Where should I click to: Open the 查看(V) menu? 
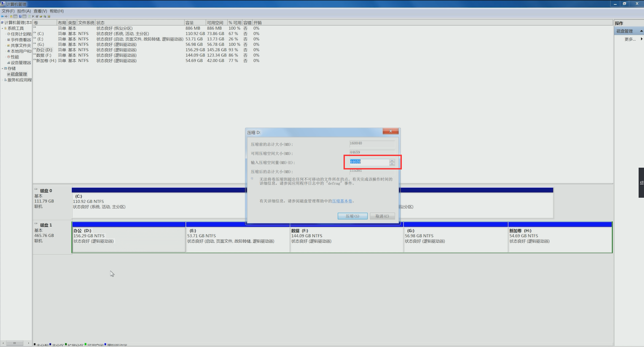click(x=40, y=11)
